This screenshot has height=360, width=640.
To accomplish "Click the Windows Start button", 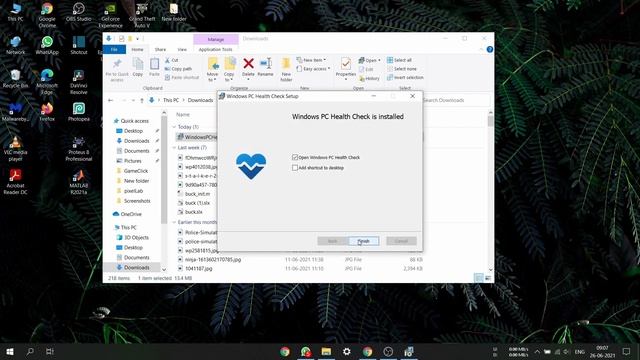I will pos(9,351).
